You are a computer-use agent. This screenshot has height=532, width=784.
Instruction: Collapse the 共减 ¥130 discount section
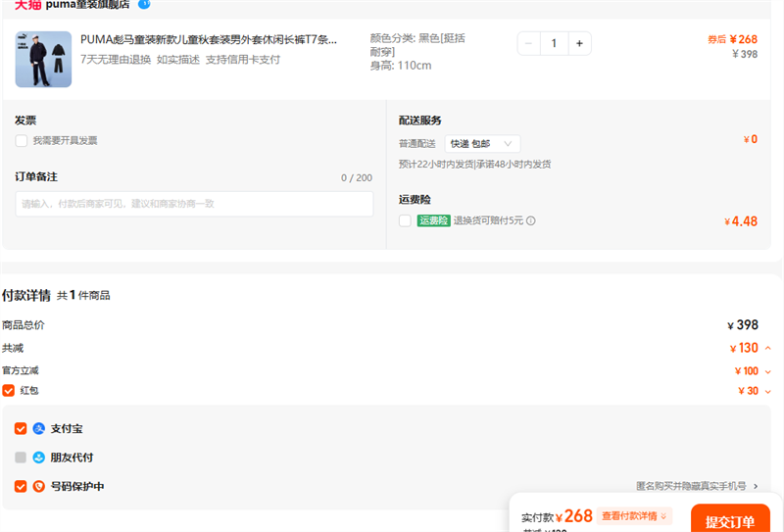(x=767, y=349)
